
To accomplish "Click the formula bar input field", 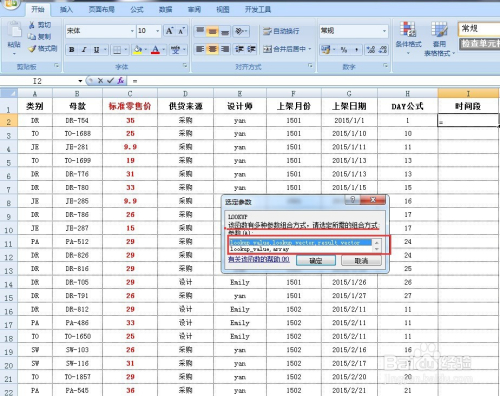I will click(x=313, y=81).
